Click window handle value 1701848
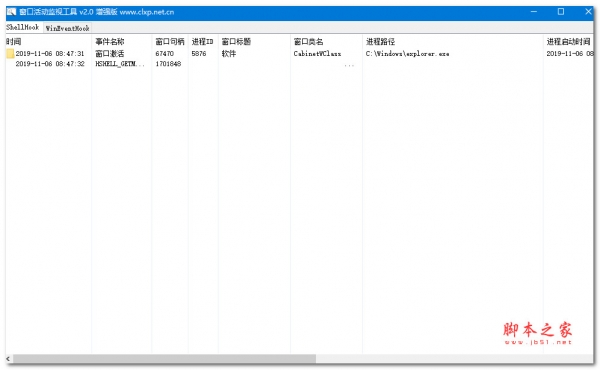The image size is (600, 370). [x=168, y=64]
